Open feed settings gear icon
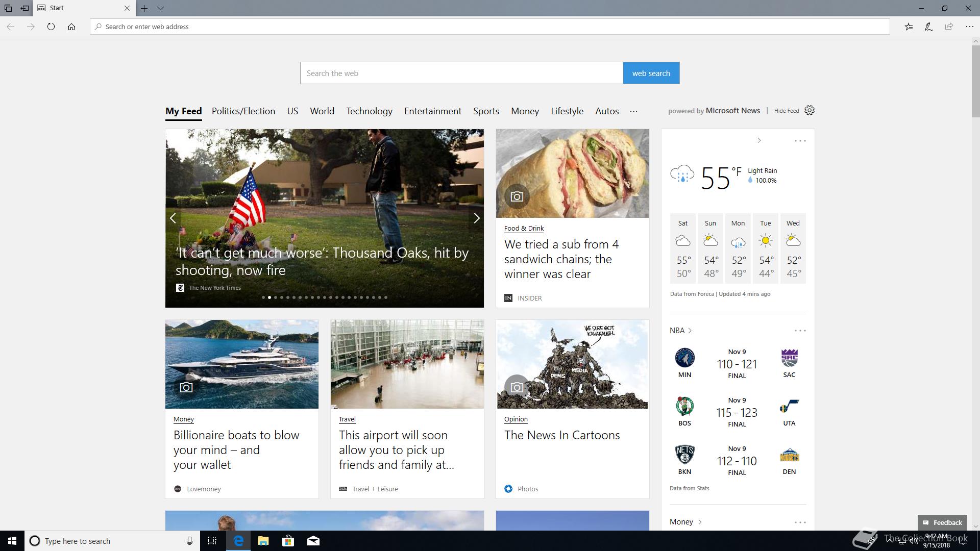980x551 pixels. (x=810, y=111)
